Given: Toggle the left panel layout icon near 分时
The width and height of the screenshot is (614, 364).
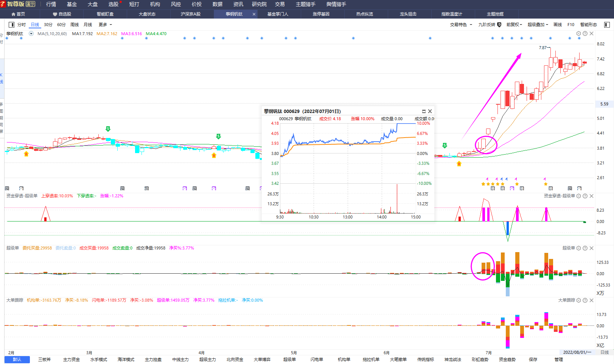Looking at the screenshot, I should (x=11, y=25).
